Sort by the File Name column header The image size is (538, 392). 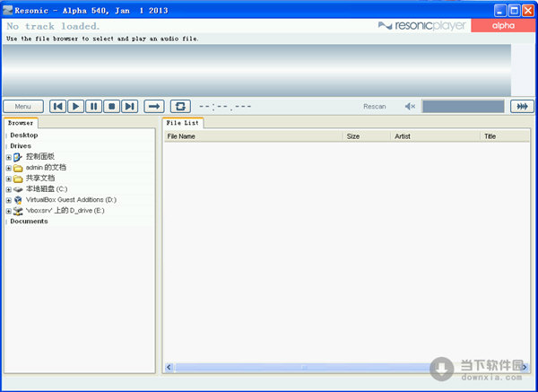click(254, 136)
